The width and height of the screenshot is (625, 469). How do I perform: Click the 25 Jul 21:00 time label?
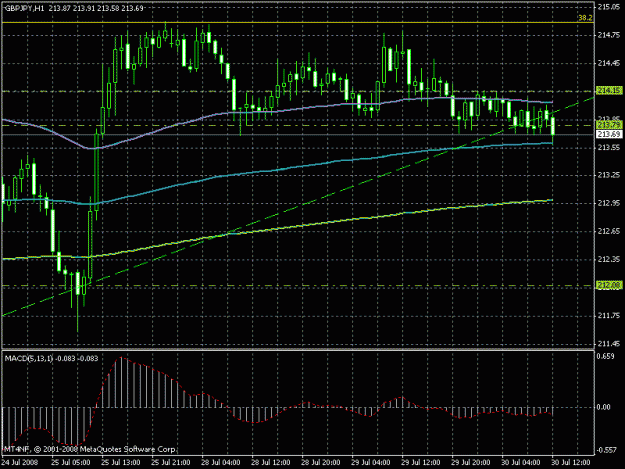point(171,463)
